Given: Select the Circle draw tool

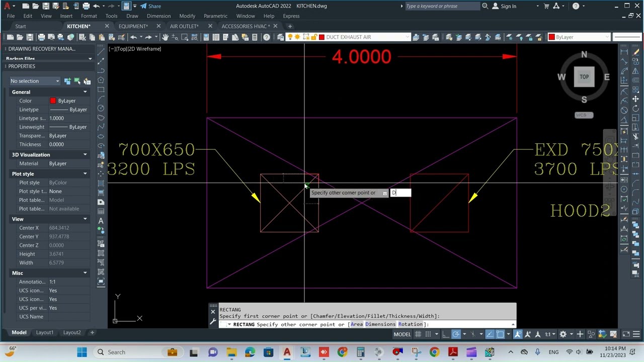Looking at the screenshot, I should 101,108.
